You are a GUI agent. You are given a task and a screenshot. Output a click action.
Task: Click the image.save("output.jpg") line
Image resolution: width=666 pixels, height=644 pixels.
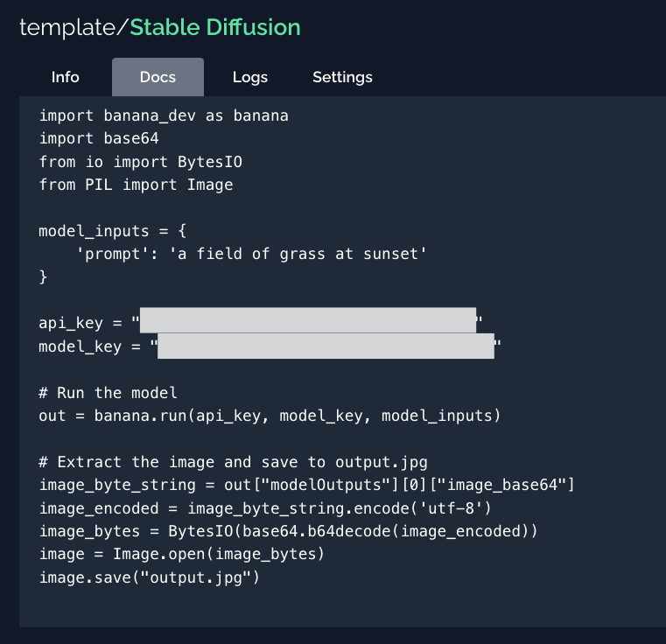[150, 577]
